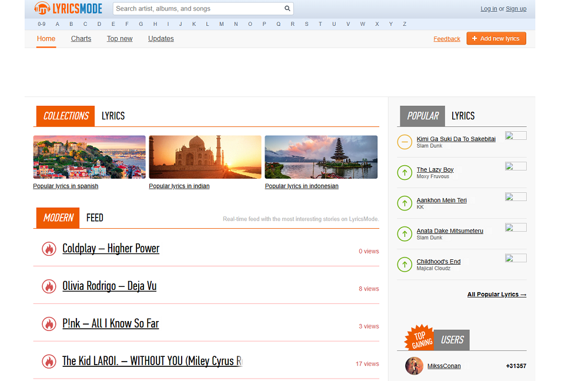Screen dimensions: 588x381
Task: Click the flame icon beside Coldplay – Higher Power
Action: [x=49, y=249]
